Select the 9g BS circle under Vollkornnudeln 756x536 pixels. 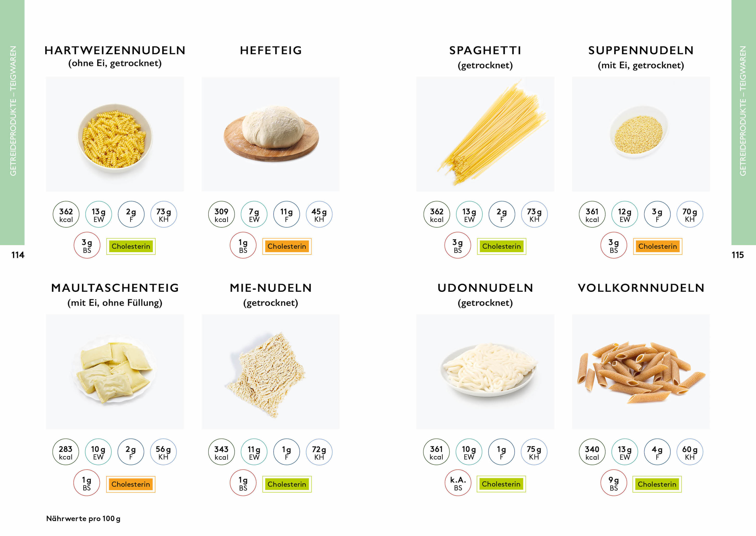click(614, 483)
